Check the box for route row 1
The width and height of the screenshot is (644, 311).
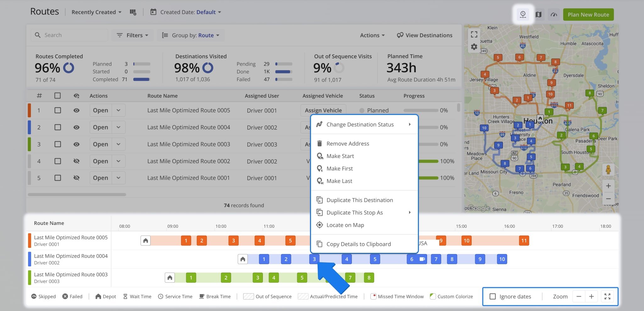[58, 110]
